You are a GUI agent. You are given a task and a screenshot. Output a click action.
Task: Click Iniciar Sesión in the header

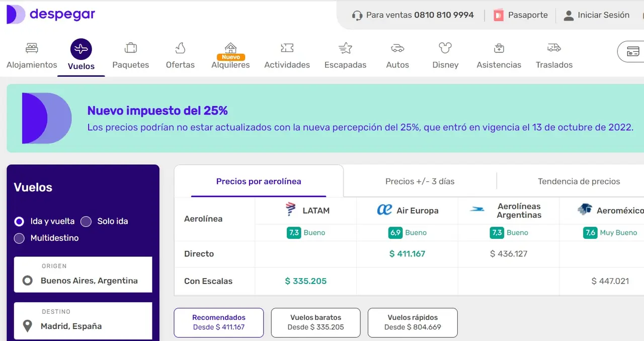click(597, 15)
